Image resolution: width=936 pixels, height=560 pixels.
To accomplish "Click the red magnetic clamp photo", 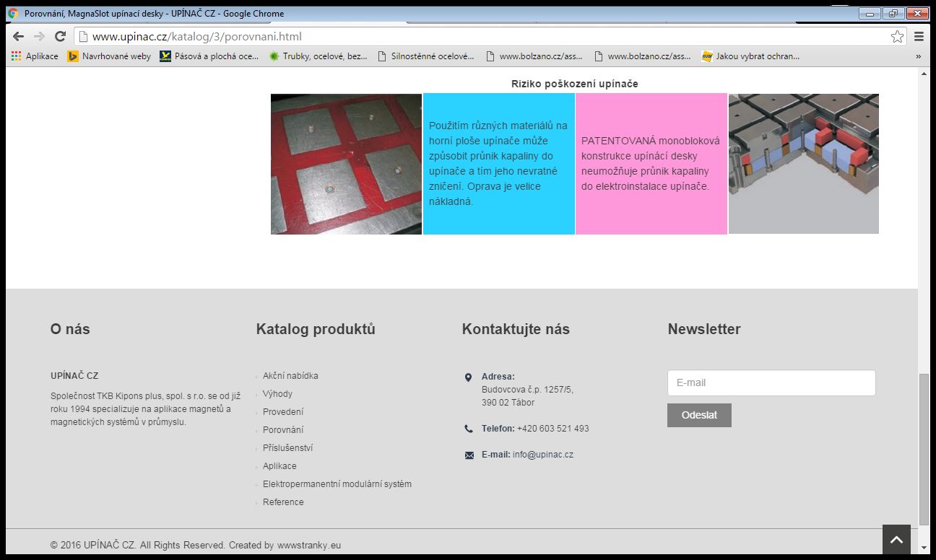I will click(346, 164).
